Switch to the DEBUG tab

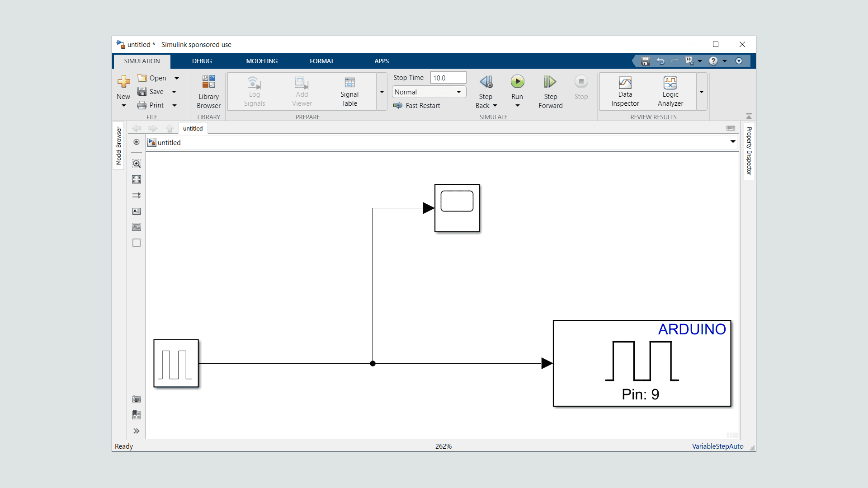pos(202,61)
